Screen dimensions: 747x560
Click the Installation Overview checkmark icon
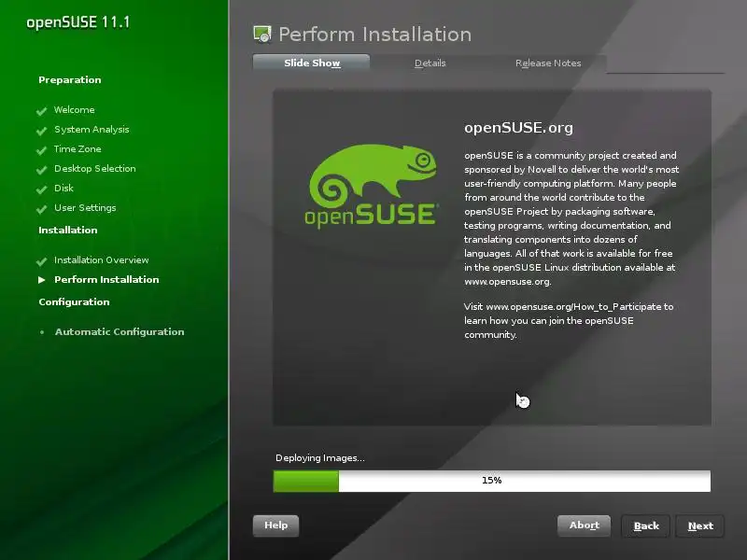pos(42,261)
